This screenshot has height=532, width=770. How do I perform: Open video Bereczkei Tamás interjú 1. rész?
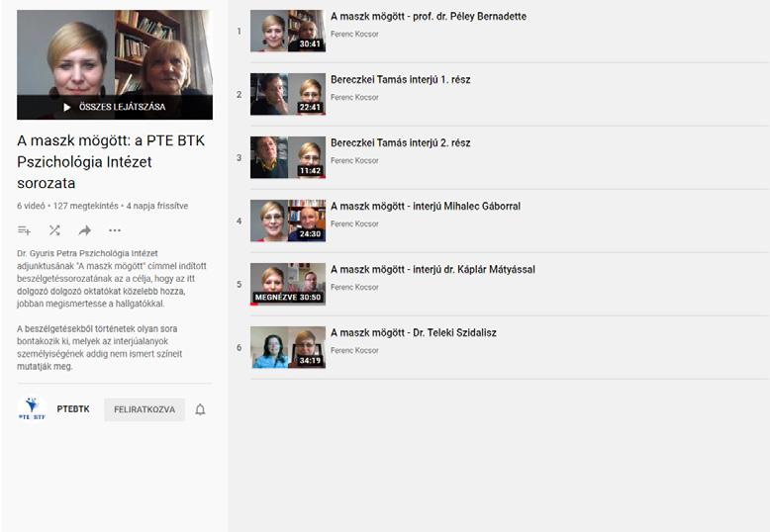(x=400, y=79)
